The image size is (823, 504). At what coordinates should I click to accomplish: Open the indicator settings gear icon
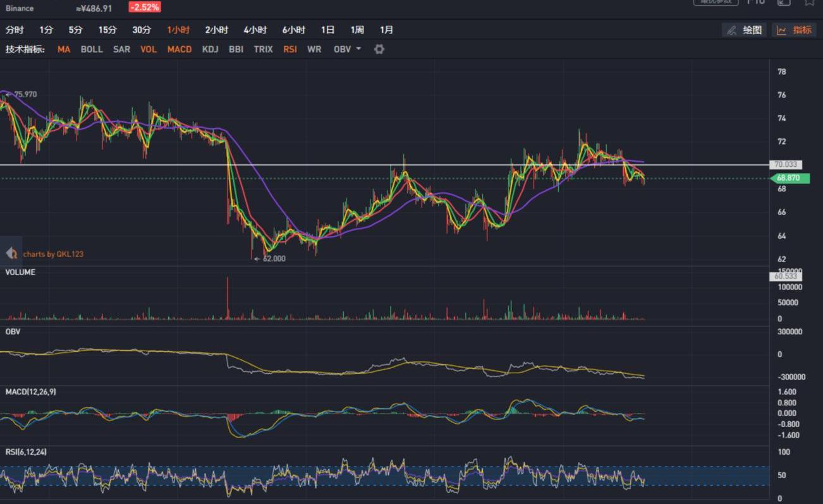point(379,49)
